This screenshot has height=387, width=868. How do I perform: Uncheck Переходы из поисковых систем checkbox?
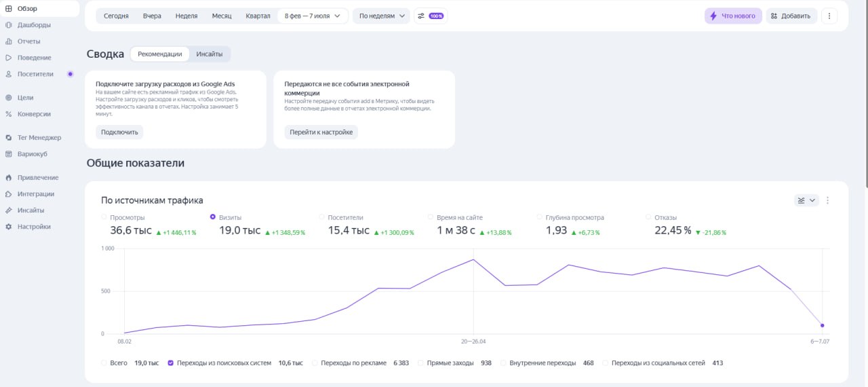click(x=171, y=363)
